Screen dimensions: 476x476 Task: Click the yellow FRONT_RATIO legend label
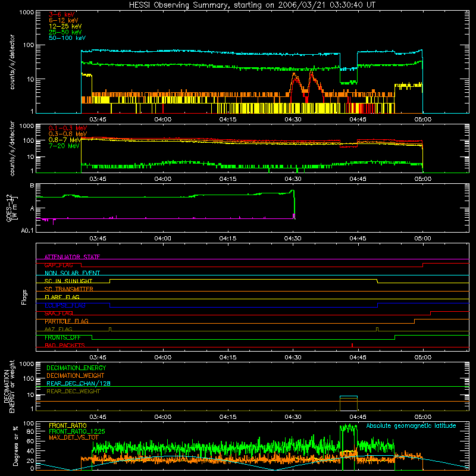click(68, 425)
